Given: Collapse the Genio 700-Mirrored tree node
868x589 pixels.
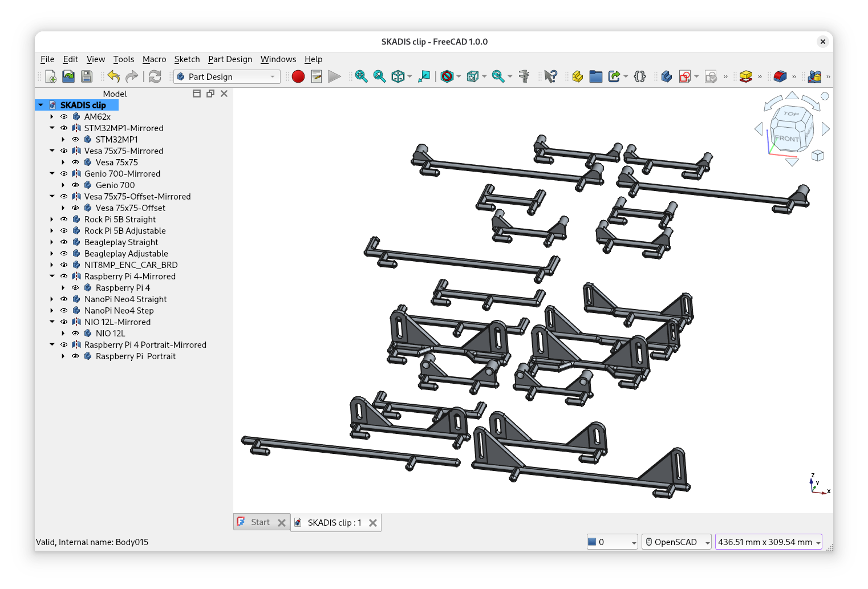Looking at the screenshot, I should [52, 174].
